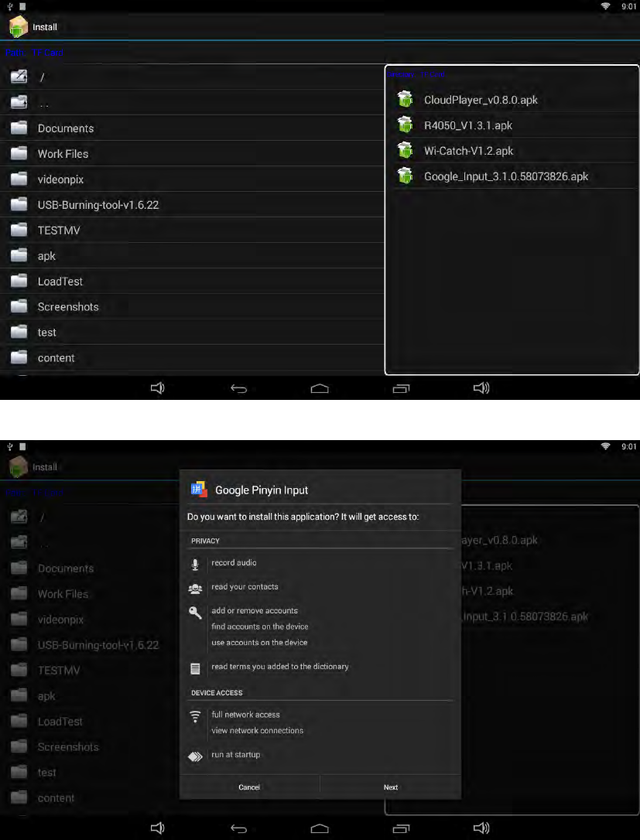This screenshot has width=640, height=840.
Task: Select Wi-Catch-V1.2.apk on the dialog-free screen
Action: [514, 151]
